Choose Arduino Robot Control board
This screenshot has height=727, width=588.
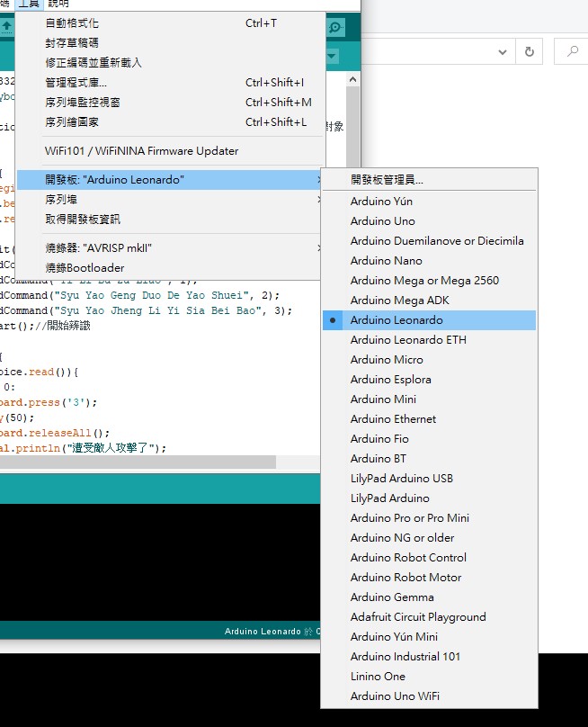429,558
